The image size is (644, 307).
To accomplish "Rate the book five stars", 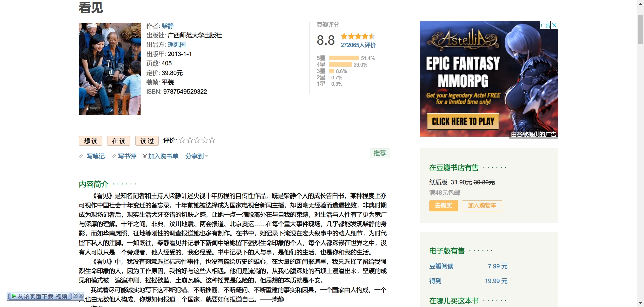I will tap(212, 140).
